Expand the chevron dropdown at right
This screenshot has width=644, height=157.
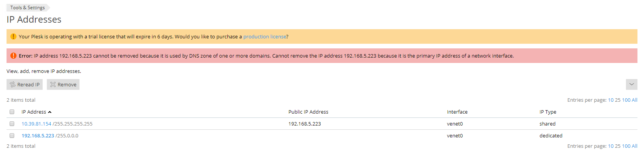(631, 84)
